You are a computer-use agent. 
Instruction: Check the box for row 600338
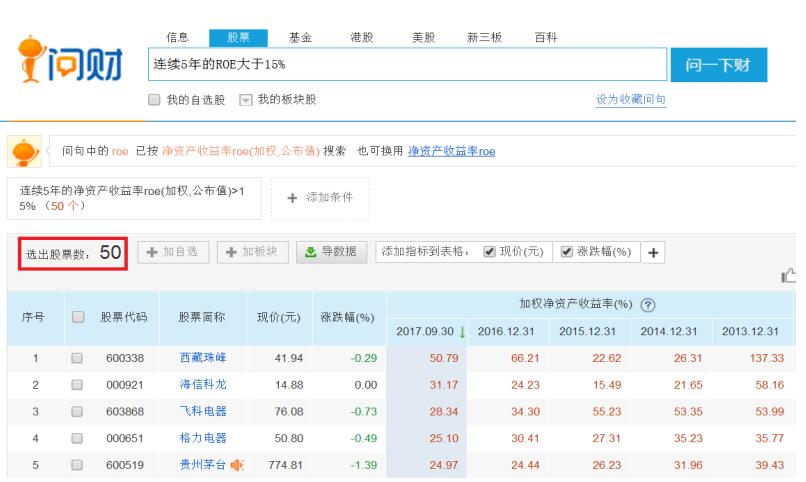coord(77,358)
